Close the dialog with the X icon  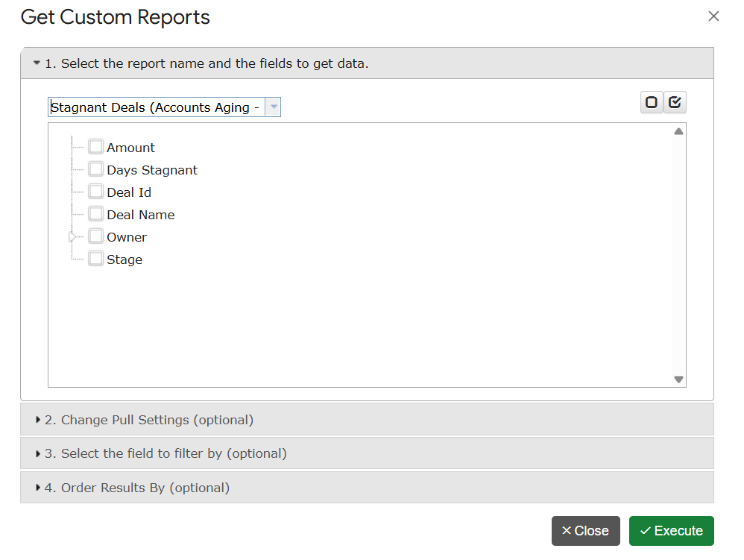click(713, 16)
